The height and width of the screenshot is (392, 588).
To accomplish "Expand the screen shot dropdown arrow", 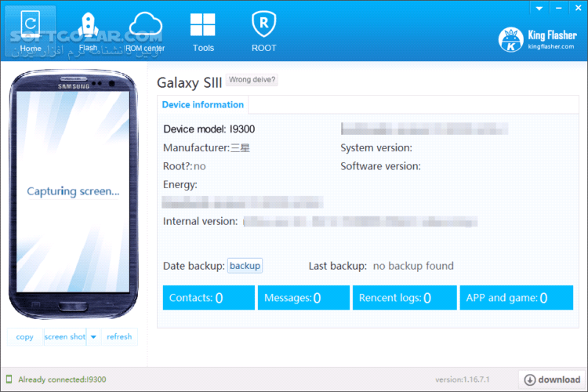I will pos(93,337).
